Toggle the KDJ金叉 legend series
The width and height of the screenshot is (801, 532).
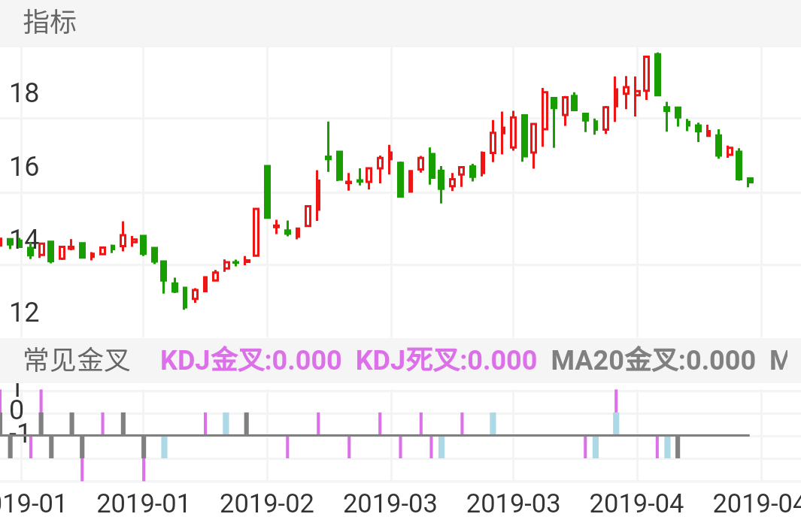[252, 361]
